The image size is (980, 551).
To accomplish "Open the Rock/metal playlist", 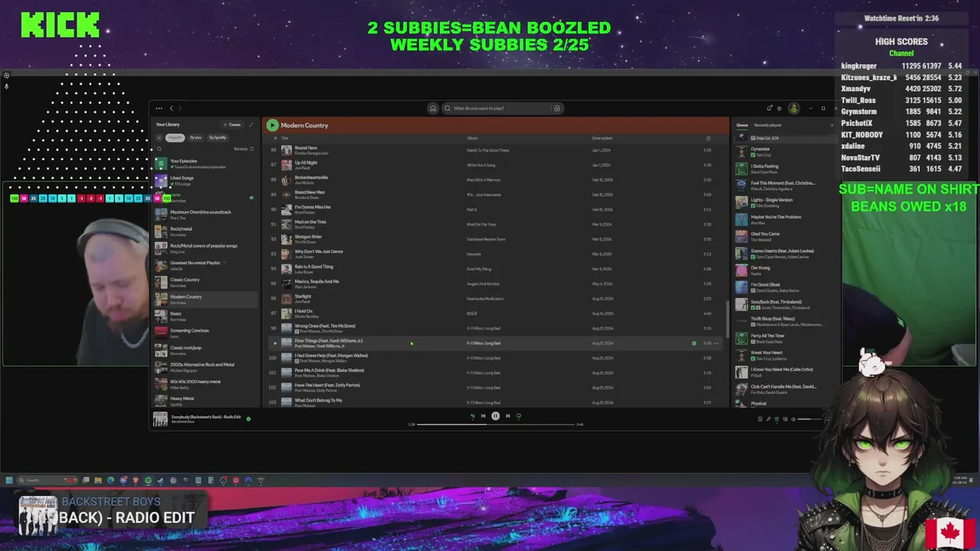I will pyautogui.click(x=205, y=231).
